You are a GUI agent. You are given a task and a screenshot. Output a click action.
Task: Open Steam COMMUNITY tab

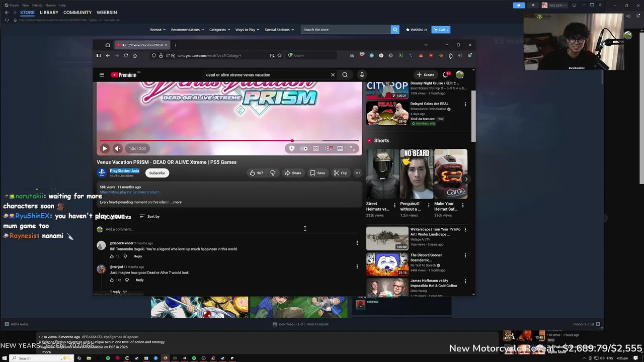click(77, 13)
